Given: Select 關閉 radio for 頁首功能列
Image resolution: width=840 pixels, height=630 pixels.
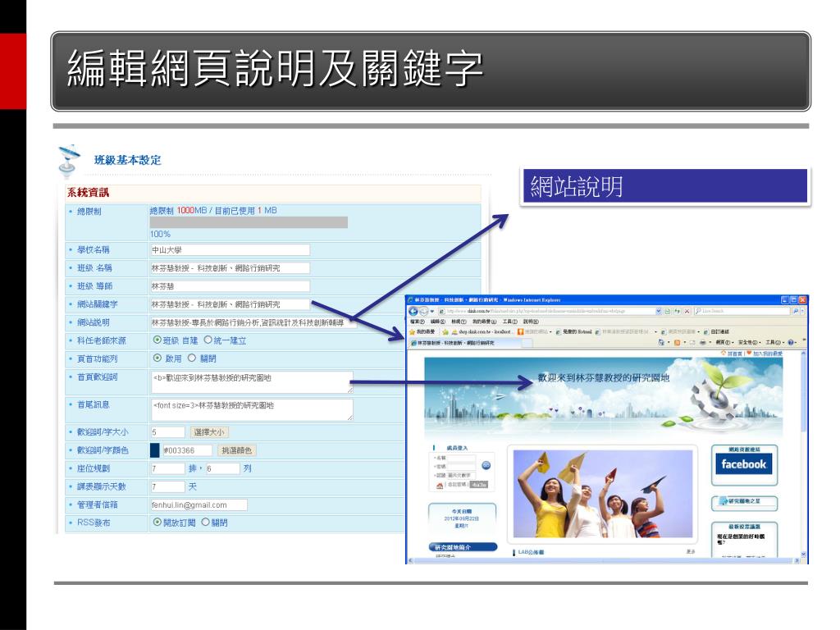Looking at the screenshot, I should 192,358.
